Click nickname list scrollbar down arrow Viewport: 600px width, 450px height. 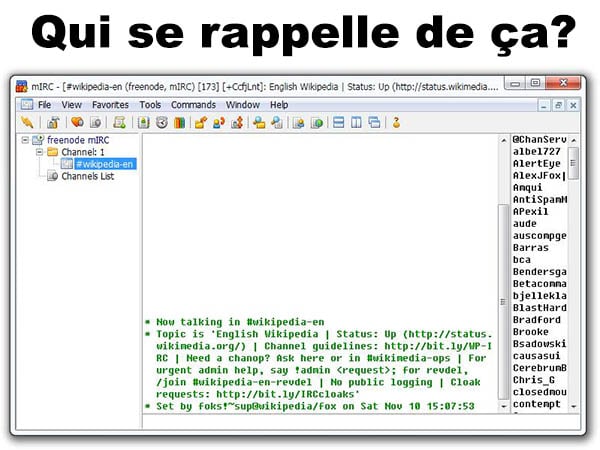click(x=573, y=406)
